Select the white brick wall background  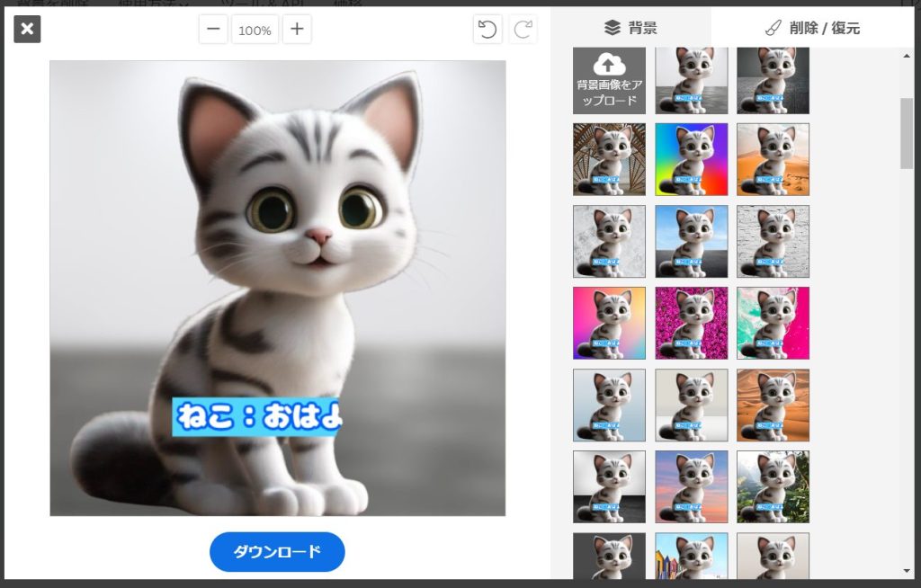click(x=773, y=241)
